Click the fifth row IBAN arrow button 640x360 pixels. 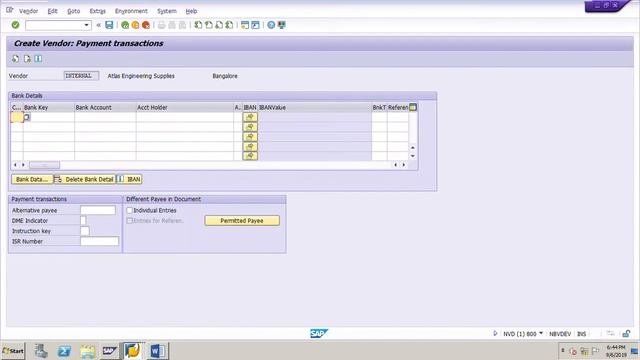250,156
